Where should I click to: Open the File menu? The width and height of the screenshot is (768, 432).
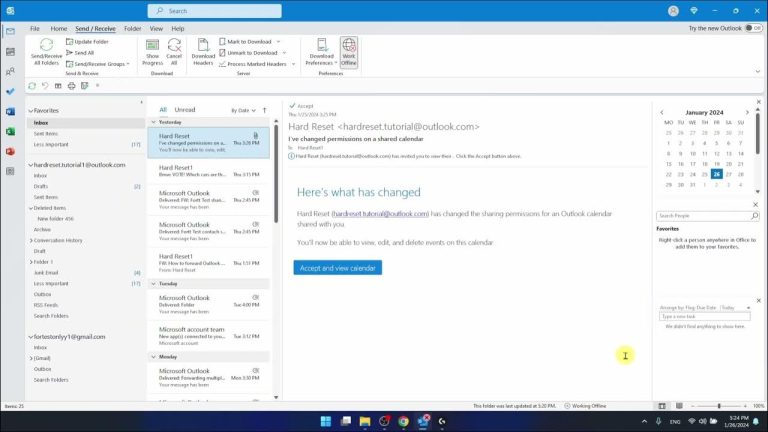[x=35, y=29]
